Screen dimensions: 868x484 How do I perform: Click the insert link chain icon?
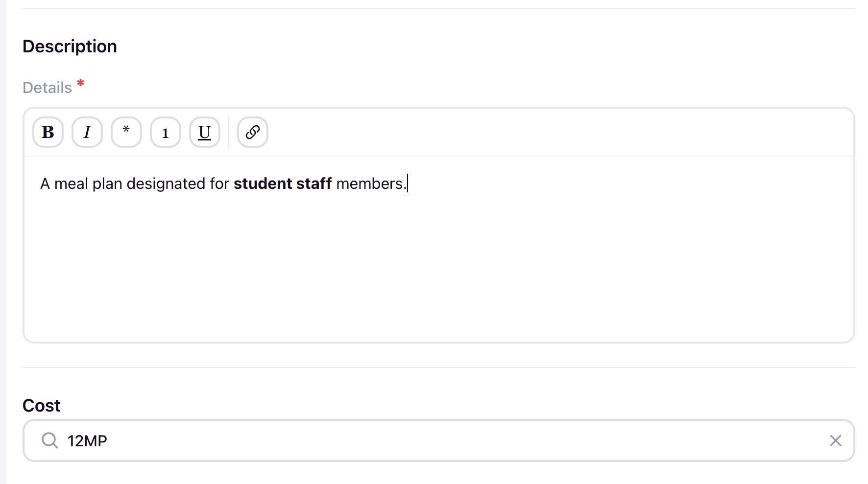pyautogui.click(x=253, y=132)
